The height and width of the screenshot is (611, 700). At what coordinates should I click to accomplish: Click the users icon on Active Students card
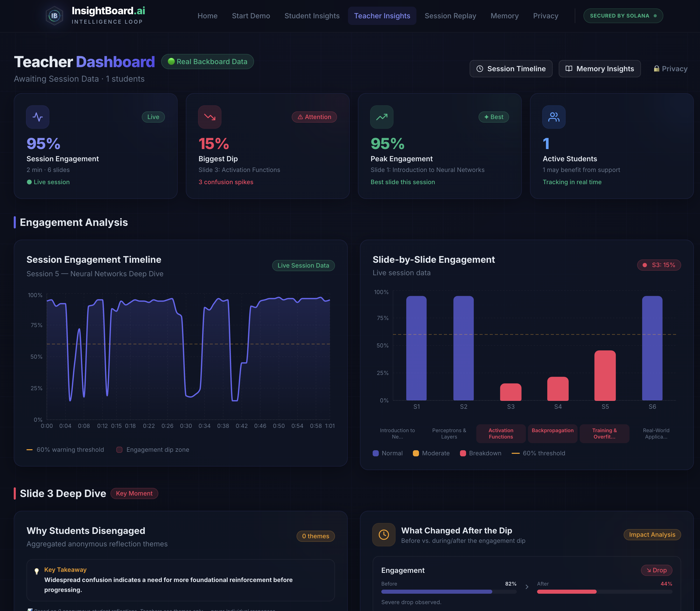click(553, 117)
